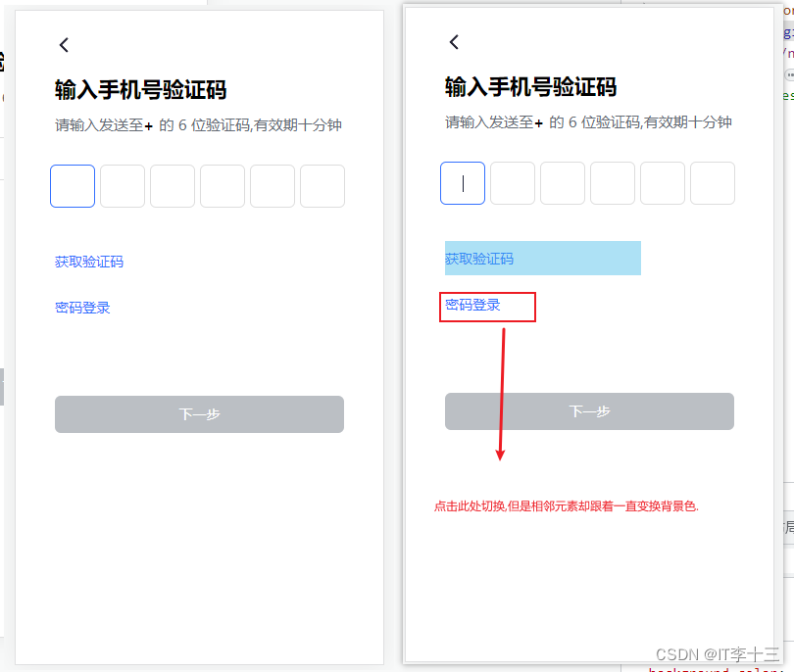
Task: Select third code digit box in left panel
Action: (x=173, y=186)
